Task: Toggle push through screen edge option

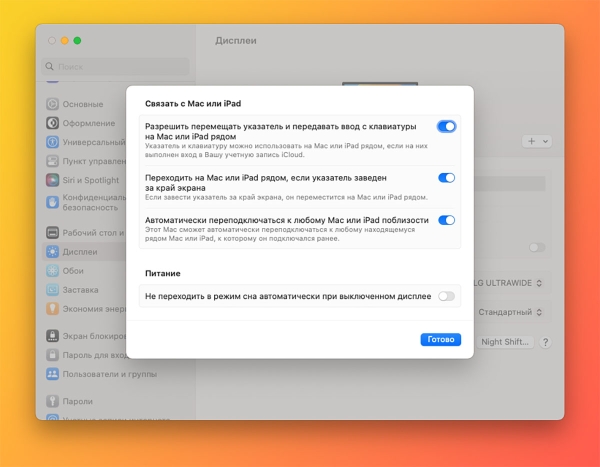Action: (447, 178)
